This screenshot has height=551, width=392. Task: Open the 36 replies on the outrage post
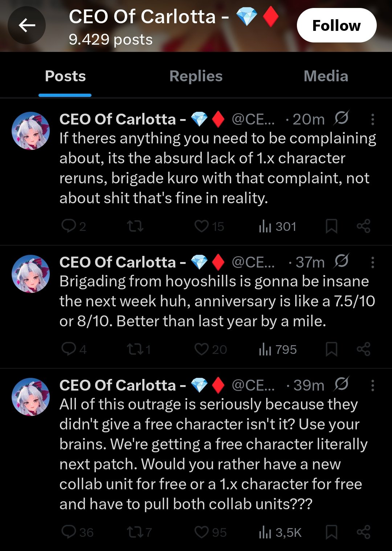[77, 532]
